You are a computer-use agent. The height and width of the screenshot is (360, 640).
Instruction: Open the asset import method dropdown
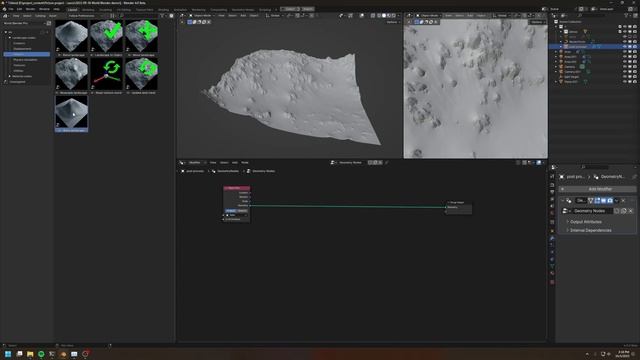(87, 16)
